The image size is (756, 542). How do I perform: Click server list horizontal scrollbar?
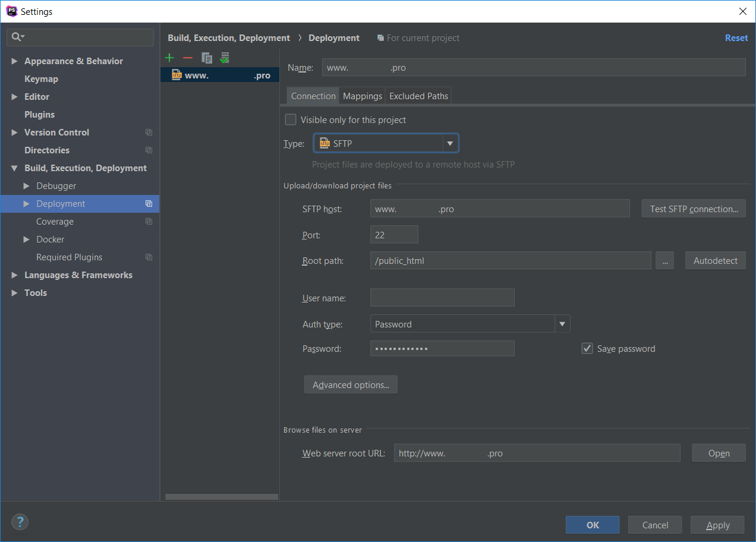(222, 497)
